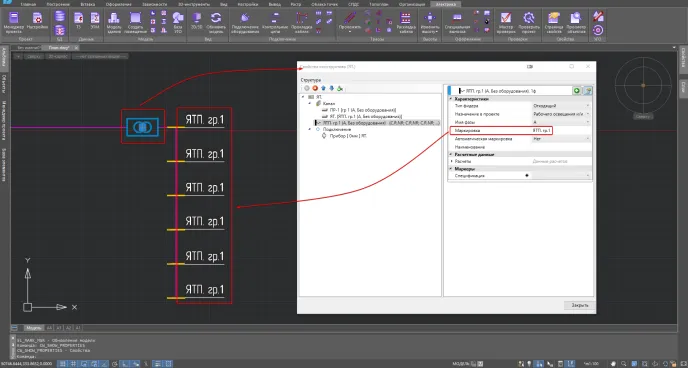Click the Создать помещение icon
The height and width of the screenshot is (368, 688).
click(x=136, y=22)
